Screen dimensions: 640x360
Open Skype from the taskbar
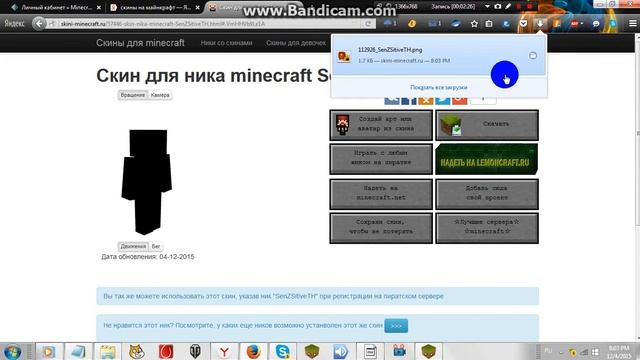pyautogui.click(x=282, y=351)
